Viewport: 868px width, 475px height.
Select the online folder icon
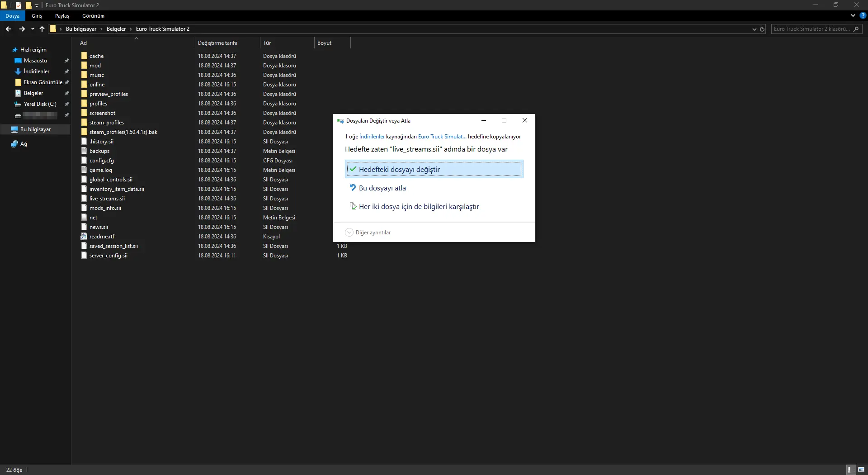[84, 85]
